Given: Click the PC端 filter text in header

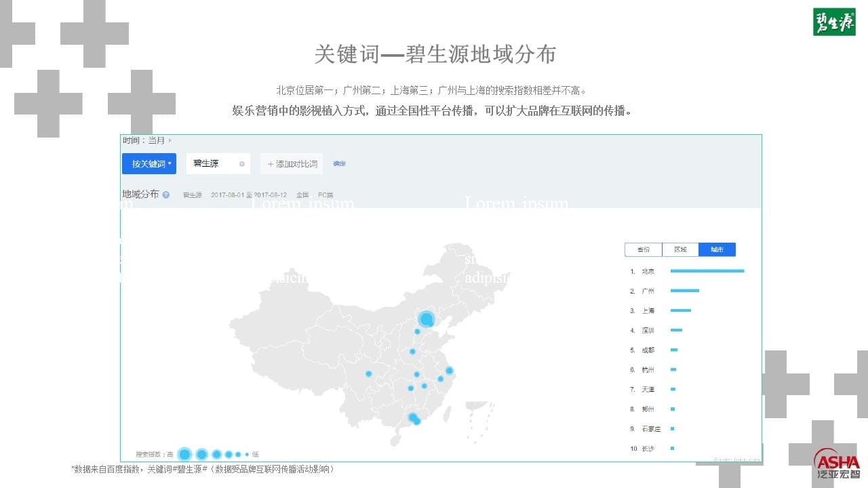Looking at the screenshot, I should click(x=325, y=195).
